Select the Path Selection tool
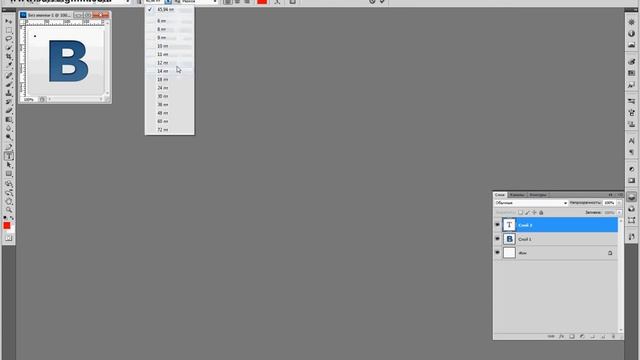 point(9,165)
